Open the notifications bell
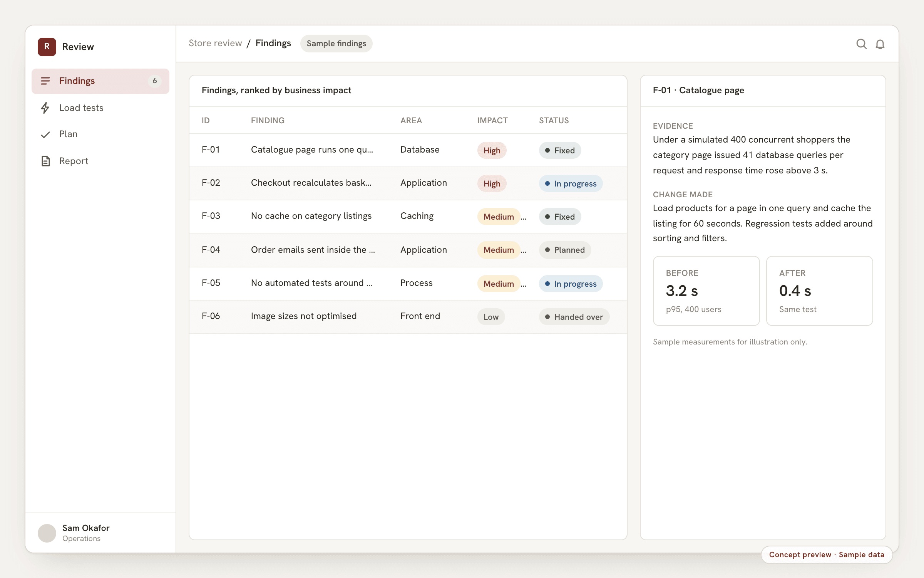924x578 pixels. pos(880,44)
